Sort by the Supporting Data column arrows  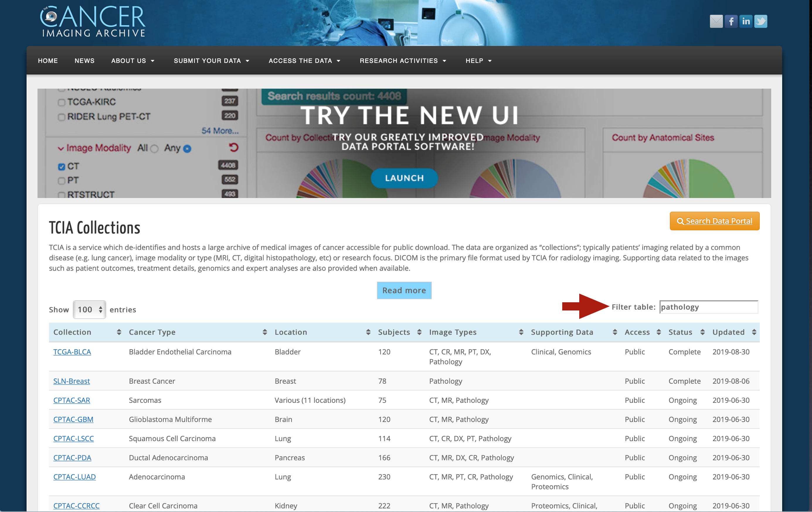pyautogui.click(x=615, y=332)
